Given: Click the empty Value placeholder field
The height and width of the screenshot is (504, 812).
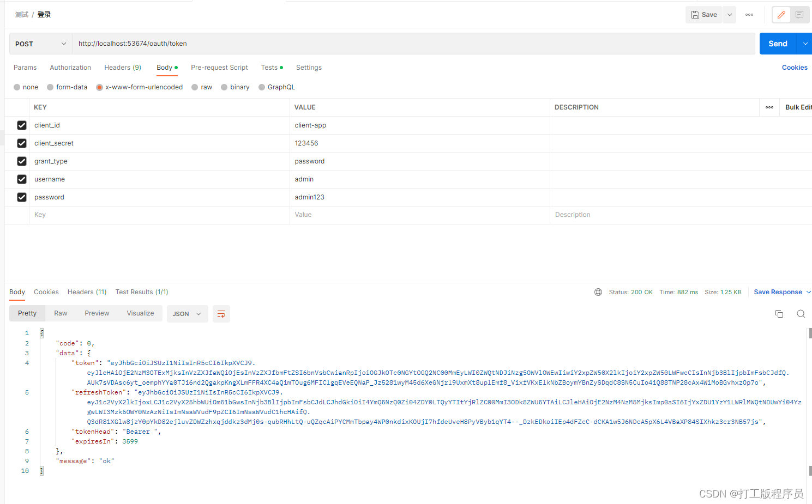Looking at the screenshot, I should [419, 215].
